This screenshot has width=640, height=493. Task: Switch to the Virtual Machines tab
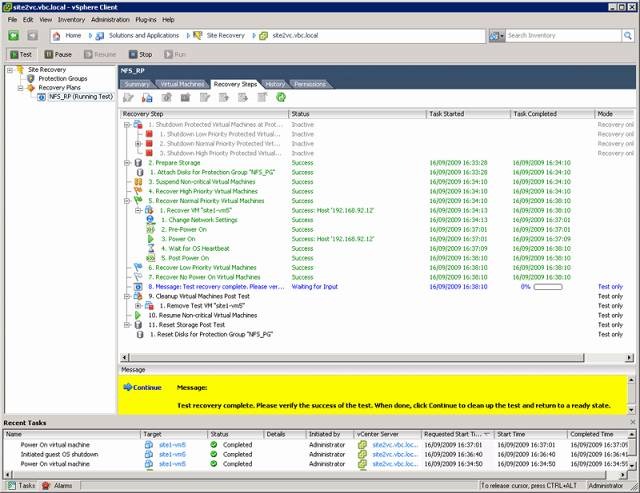(182, 84)
